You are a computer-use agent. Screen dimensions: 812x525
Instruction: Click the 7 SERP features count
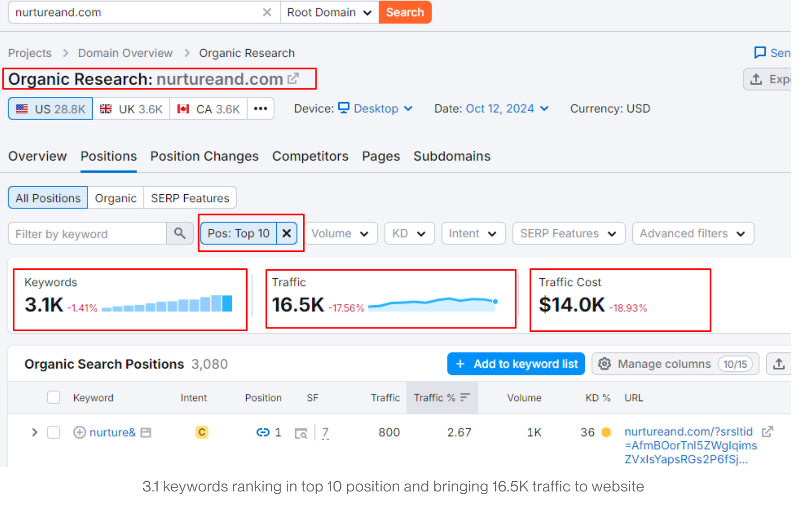pyautogui.click(x=325, y=432)
